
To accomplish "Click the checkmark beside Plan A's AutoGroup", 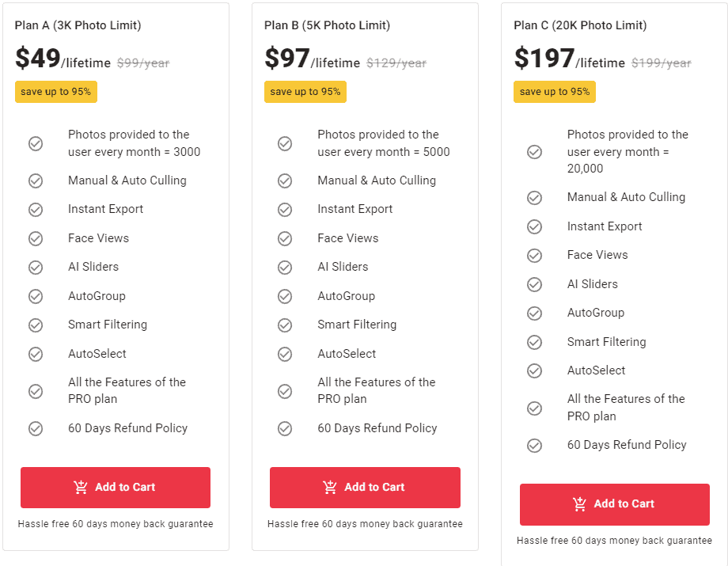I will tap(36, 296).
